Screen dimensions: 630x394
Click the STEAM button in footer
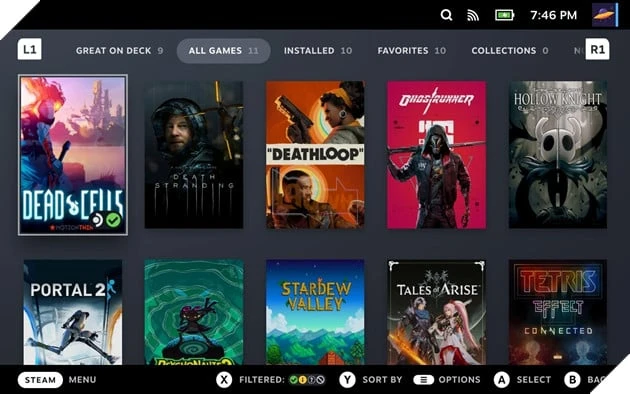tap(40, 380)
